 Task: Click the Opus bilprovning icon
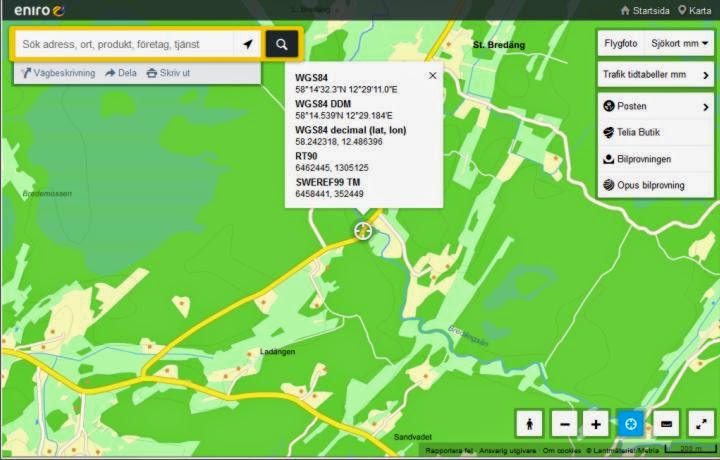[x=609, y=185]
